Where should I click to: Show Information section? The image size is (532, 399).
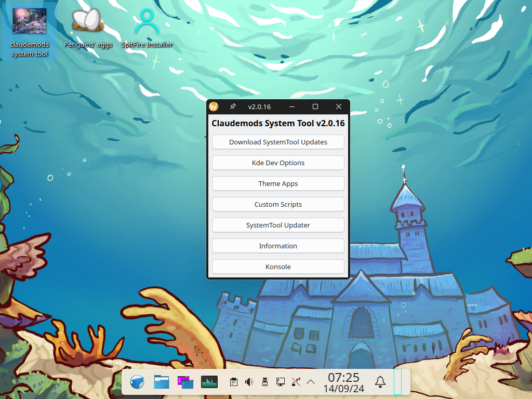click(278, 246)
